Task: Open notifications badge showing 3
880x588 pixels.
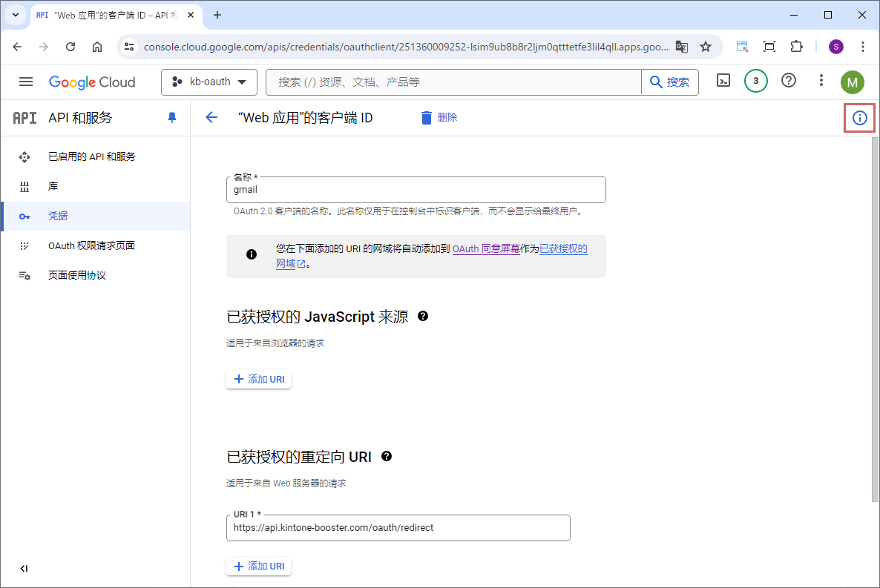Action: (755, 81)
